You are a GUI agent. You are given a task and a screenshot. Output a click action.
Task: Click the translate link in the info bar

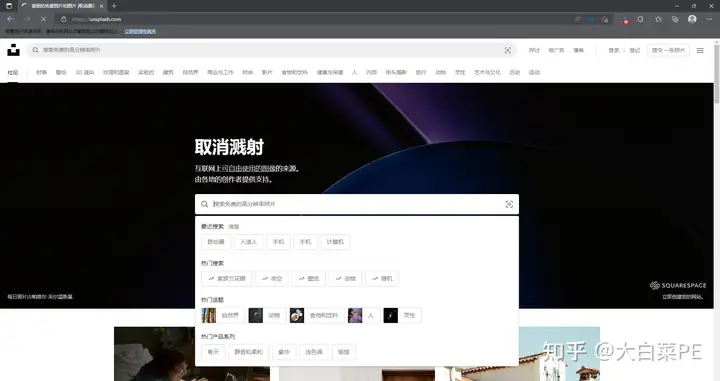(140, 31)
